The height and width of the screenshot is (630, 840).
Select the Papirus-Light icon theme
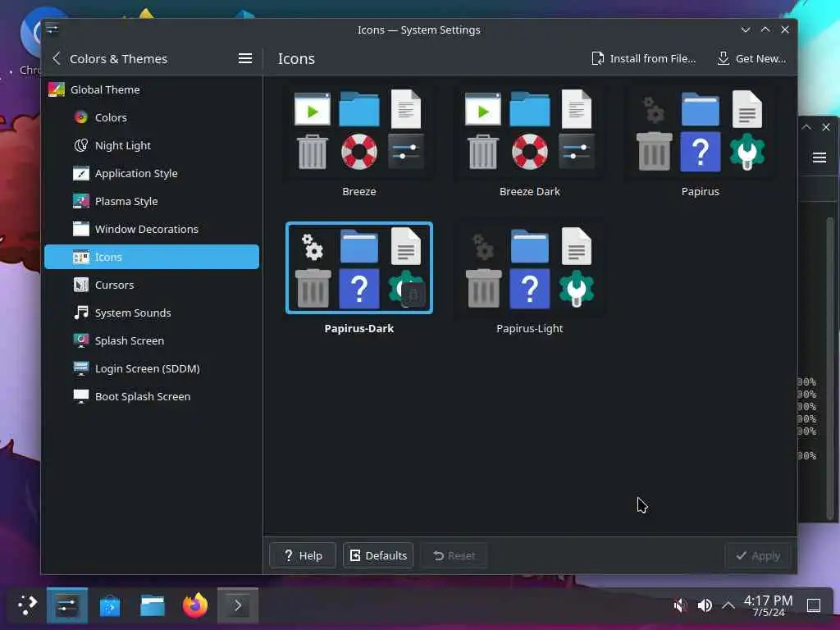(x=529, y=268)
